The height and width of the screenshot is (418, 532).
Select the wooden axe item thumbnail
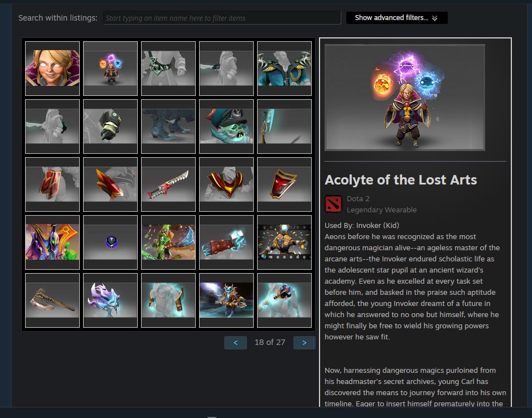tap(52, 300)
